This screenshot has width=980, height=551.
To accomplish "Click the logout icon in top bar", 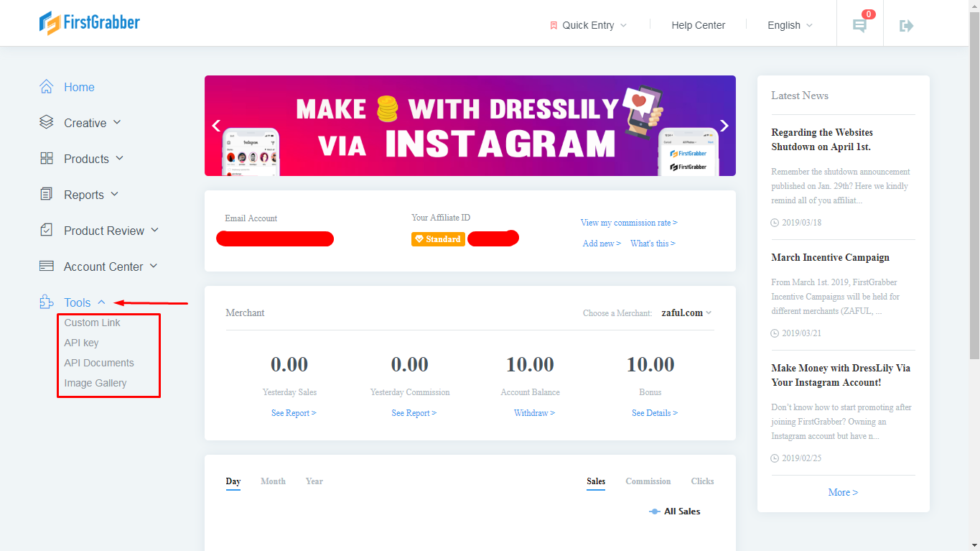I will (907, 26).
